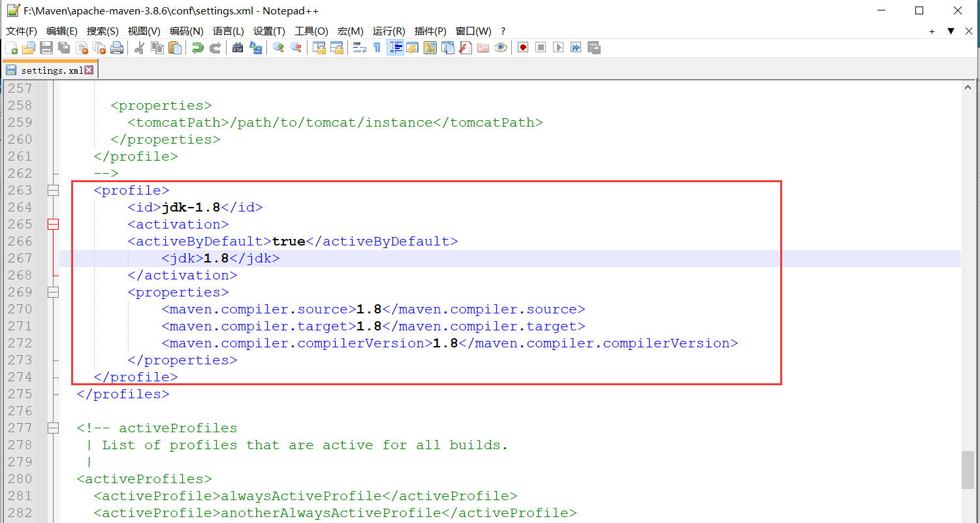The image size is (980, 523).
Task: Save the recorded macro icon
Action: click(x=593, y=48)
